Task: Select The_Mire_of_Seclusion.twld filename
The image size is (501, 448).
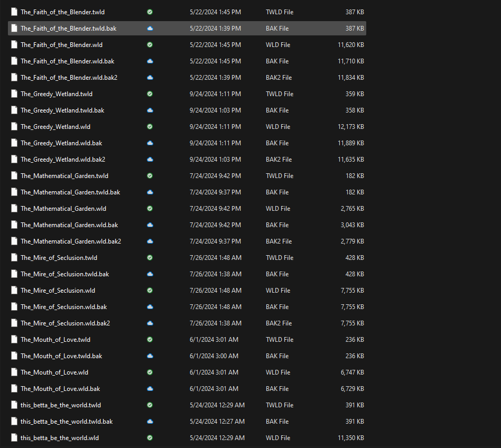Action: coord(59,258)
